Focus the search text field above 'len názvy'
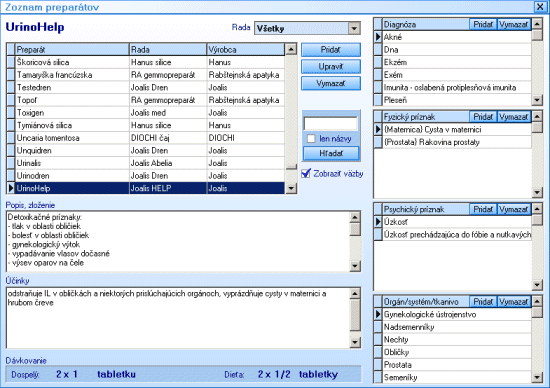Screen dimensions: 550x388 pyautogui.click(x=331, y=124)
